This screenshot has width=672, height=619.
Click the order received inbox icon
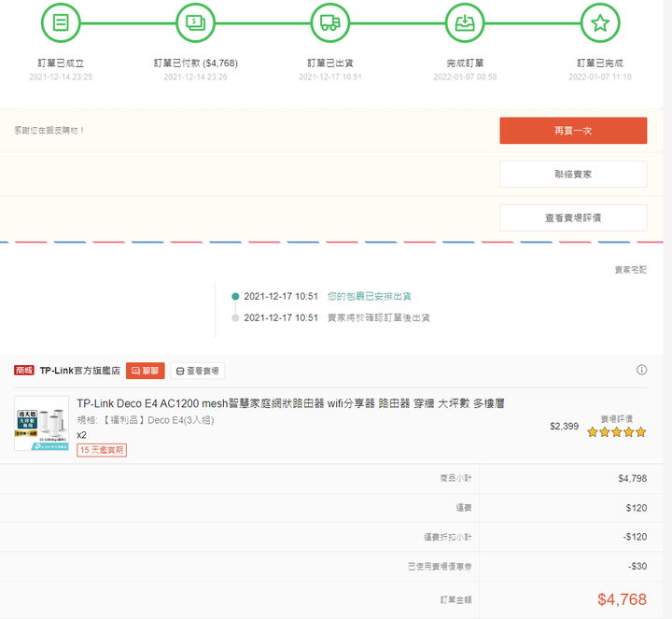coord(465,22)
